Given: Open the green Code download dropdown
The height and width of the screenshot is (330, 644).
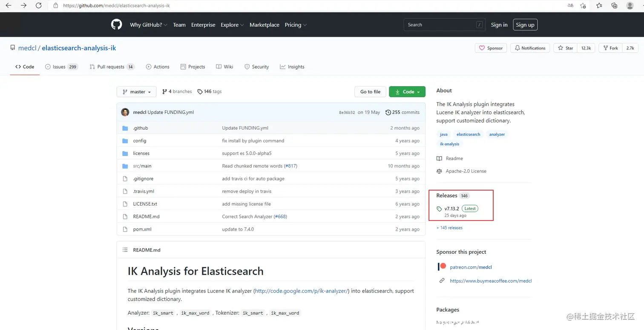Looking at the screenshot, I should [x=407, y=92].
